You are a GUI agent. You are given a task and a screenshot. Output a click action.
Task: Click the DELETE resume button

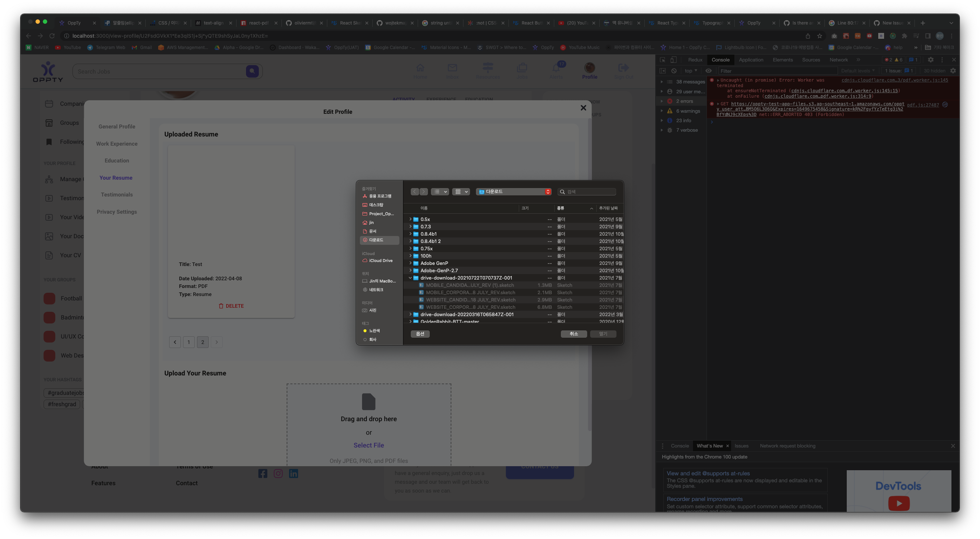(231, 306)
